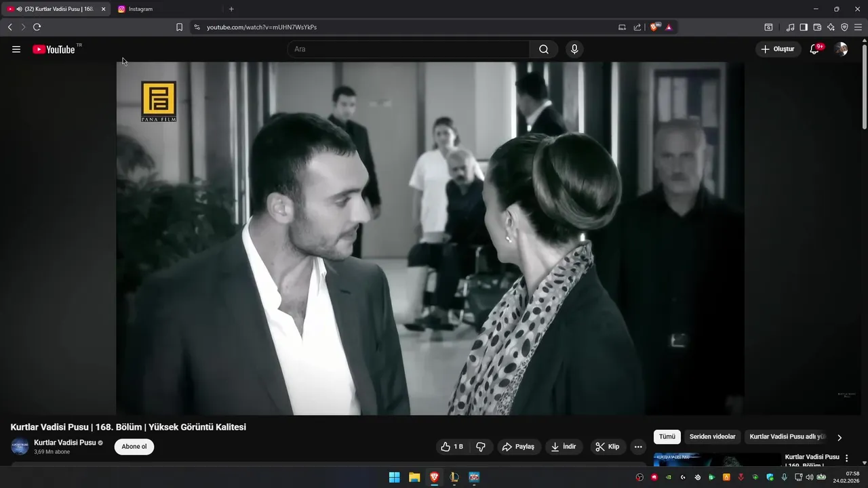
Task: Dislike the video with thumbs-down
Action: coord(481,447)
